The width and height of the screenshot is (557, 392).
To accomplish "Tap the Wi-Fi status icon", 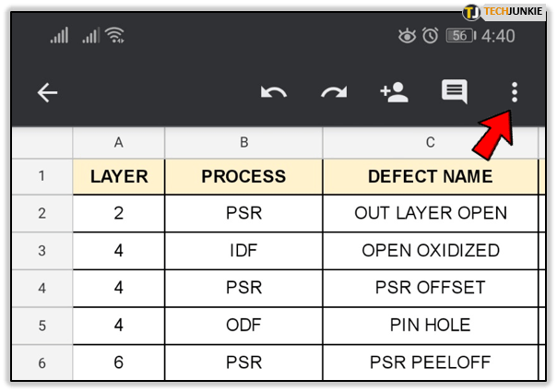I will (x=115, y=36).
